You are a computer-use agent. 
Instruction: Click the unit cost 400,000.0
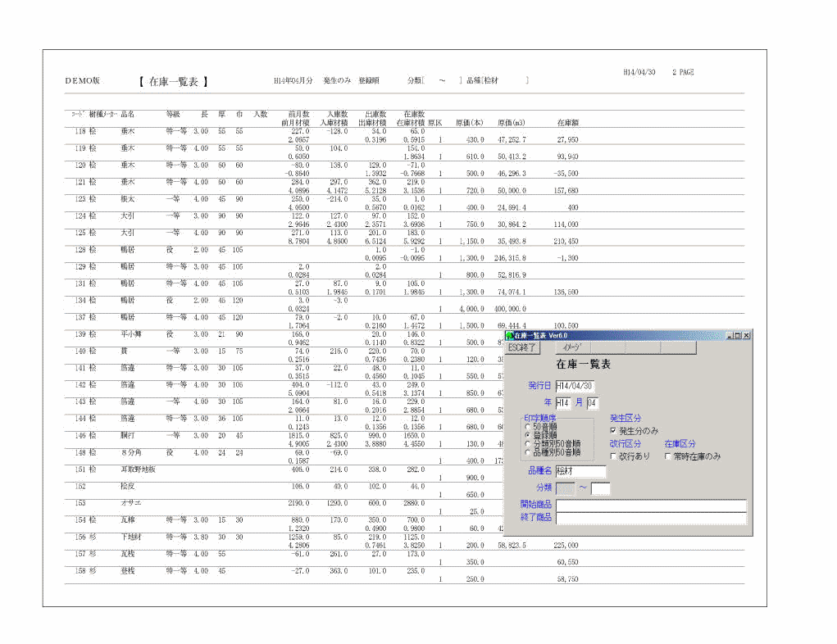pos(510,309)
